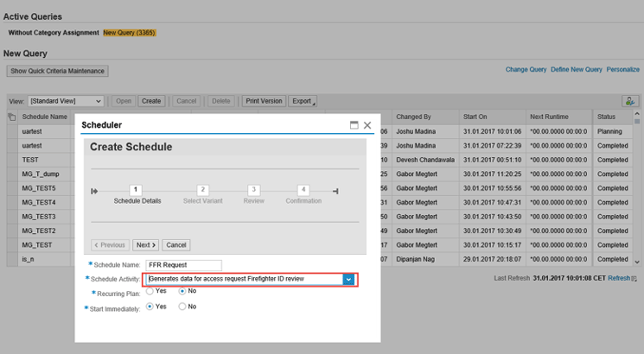The height and width of the screenshot is (354, 644).
Task: Click the Personalize link
Action: (x=622, y=69)
